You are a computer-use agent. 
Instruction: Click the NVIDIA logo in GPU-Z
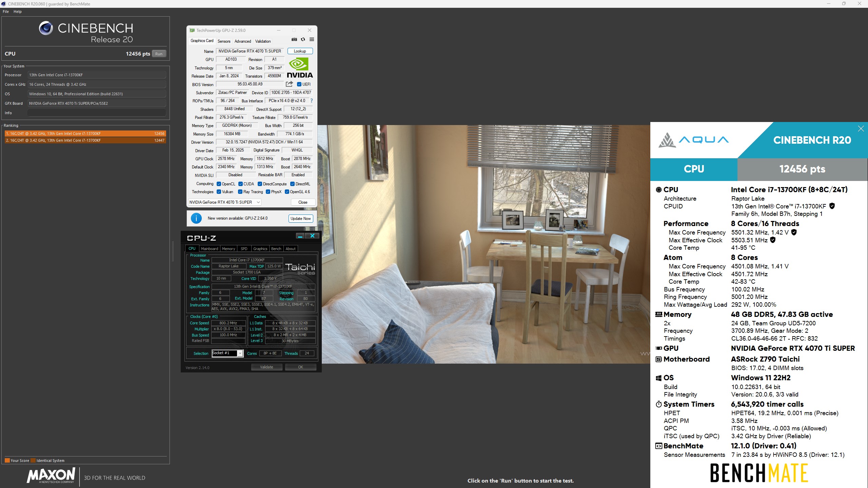(x=300, y=68)
